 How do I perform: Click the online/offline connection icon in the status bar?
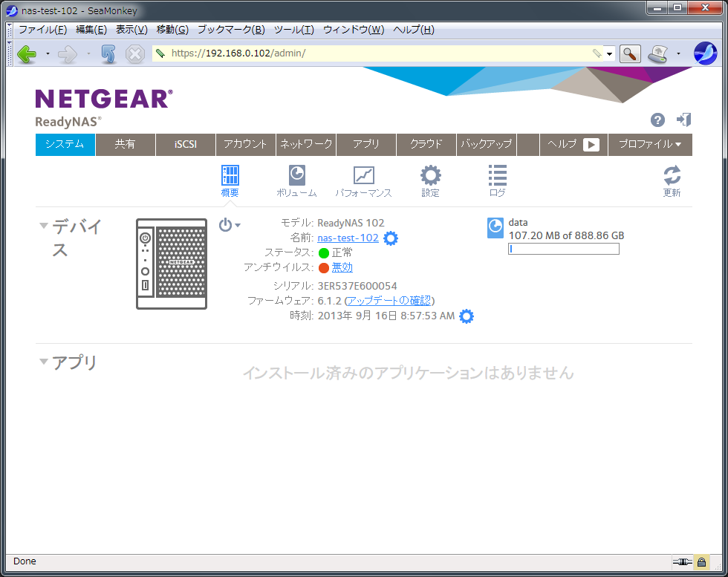click(x=682, y=562)
